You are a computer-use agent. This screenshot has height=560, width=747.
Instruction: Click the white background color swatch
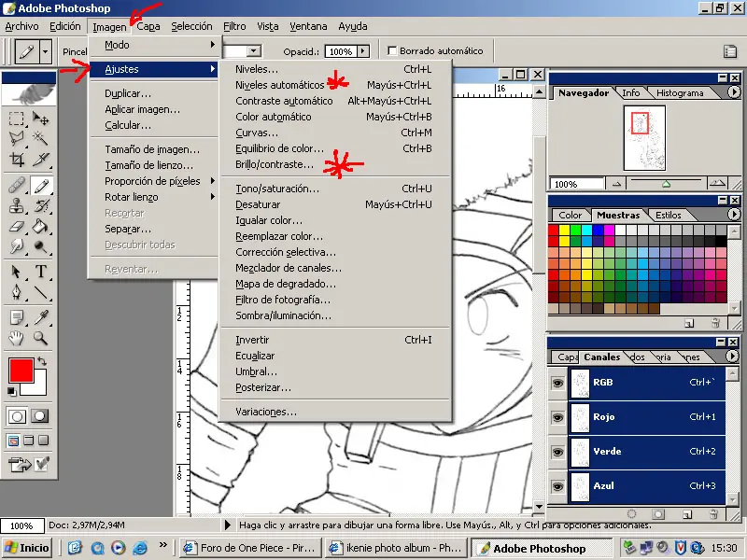coord(39,387)
